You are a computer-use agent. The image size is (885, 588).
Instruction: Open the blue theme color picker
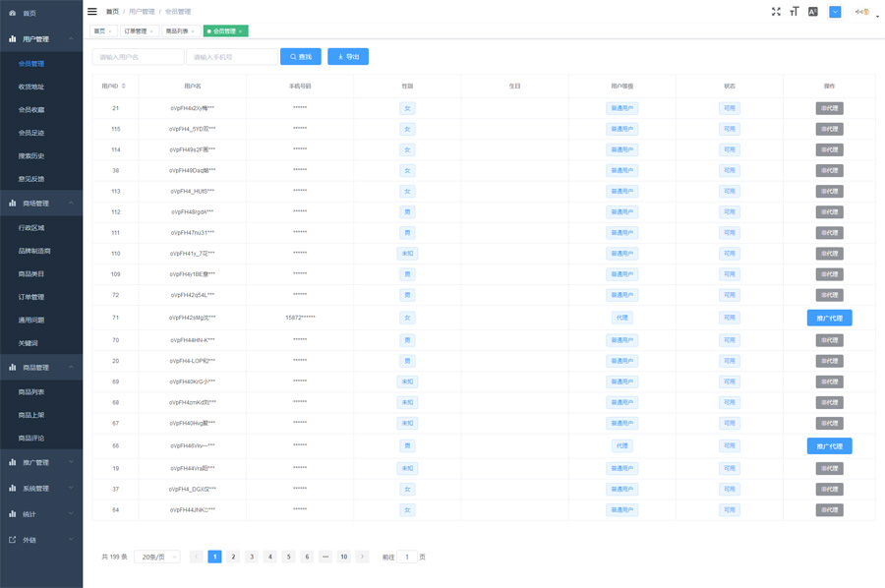pyautogui.click(x=835, y=12)
